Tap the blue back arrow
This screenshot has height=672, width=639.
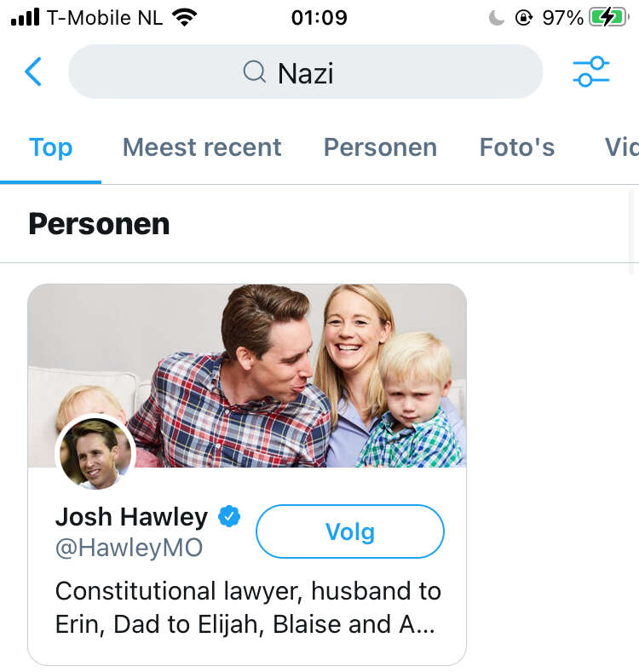pyautogui.click(x=33, y=72)
